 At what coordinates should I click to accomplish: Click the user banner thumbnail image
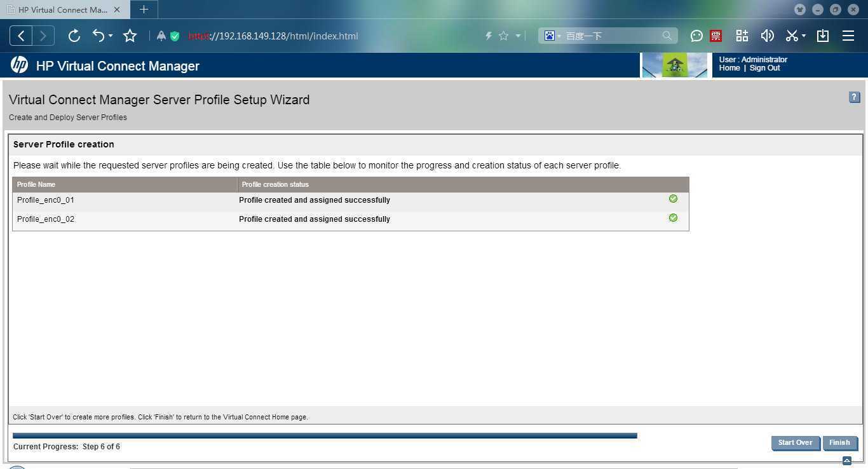pyautogui.click(x=675, y=65)
